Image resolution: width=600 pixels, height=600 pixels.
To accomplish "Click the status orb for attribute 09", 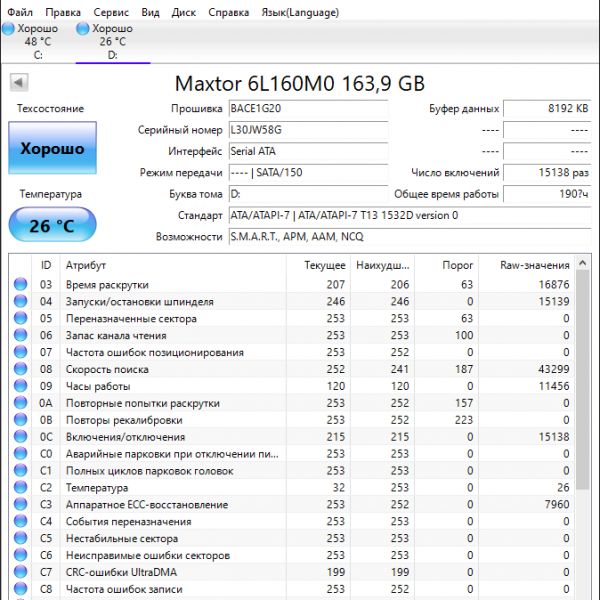I will coord(21,386).
